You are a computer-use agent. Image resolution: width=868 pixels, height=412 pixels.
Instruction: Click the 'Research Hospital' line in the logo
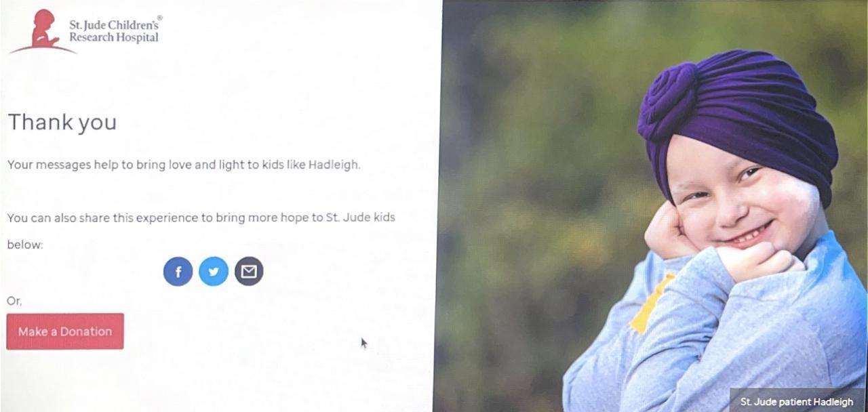click(x=114, y=38)
